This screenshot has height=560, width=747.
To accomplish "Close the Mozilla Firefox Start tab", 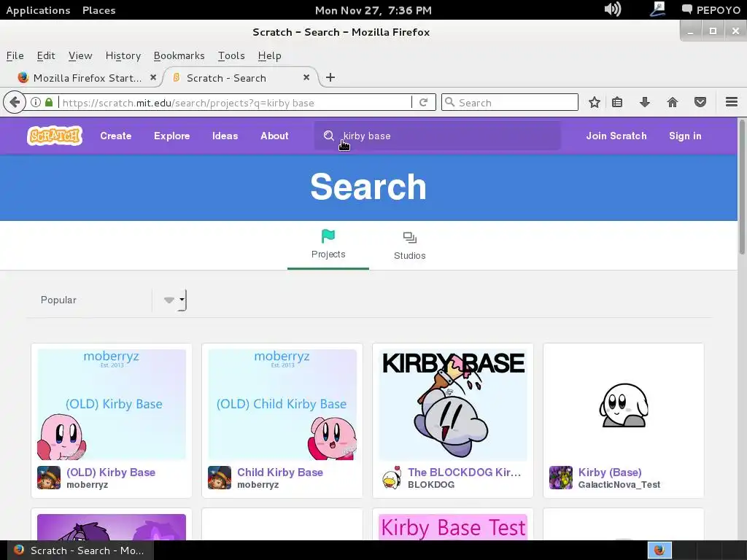I will [x=153, y=77].
